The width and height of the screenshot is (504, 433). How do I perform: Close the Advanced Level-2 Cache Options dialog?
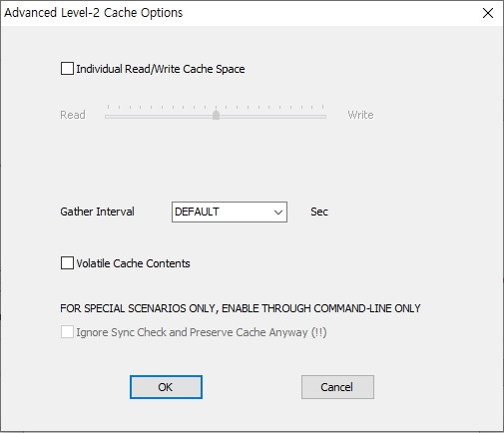(488, 13)
